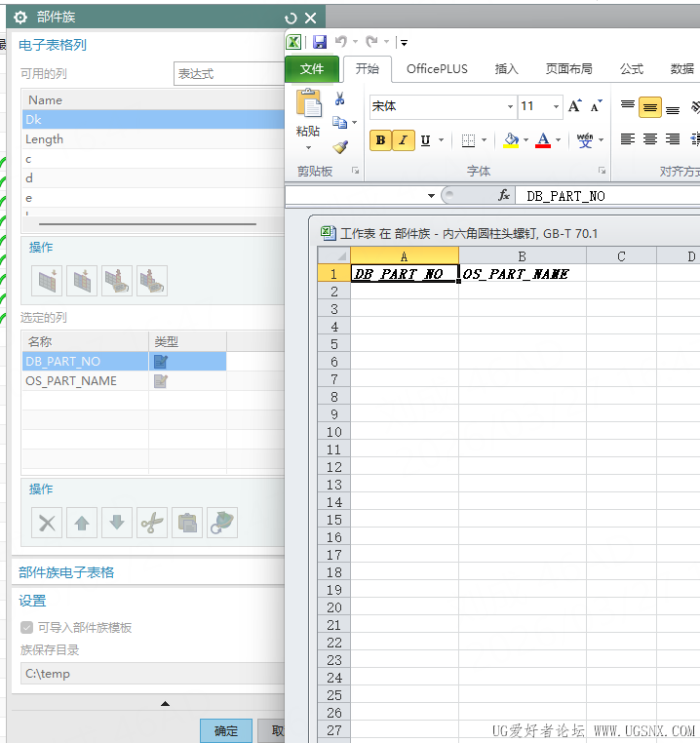This screenshot has height=743, width=700.
Task: Click the center text icon
Action: 649,138
